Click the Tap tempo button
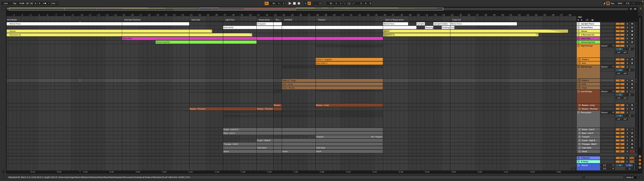The width and height of the screenshot is (644, 181). click(14, 4)
